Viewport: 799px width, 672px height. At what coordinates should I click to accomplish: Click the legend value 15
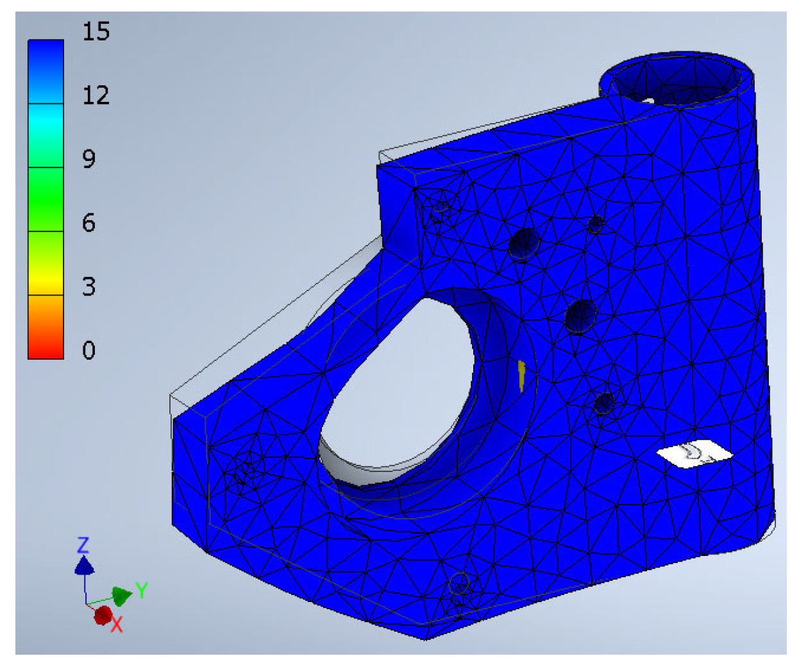(96, 31)
